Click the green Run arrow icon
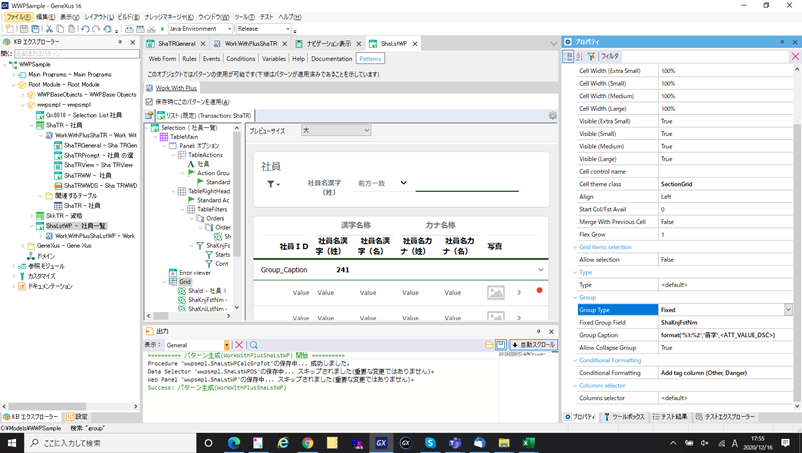This screenshot has width=802, height=453. coord(163,29)
